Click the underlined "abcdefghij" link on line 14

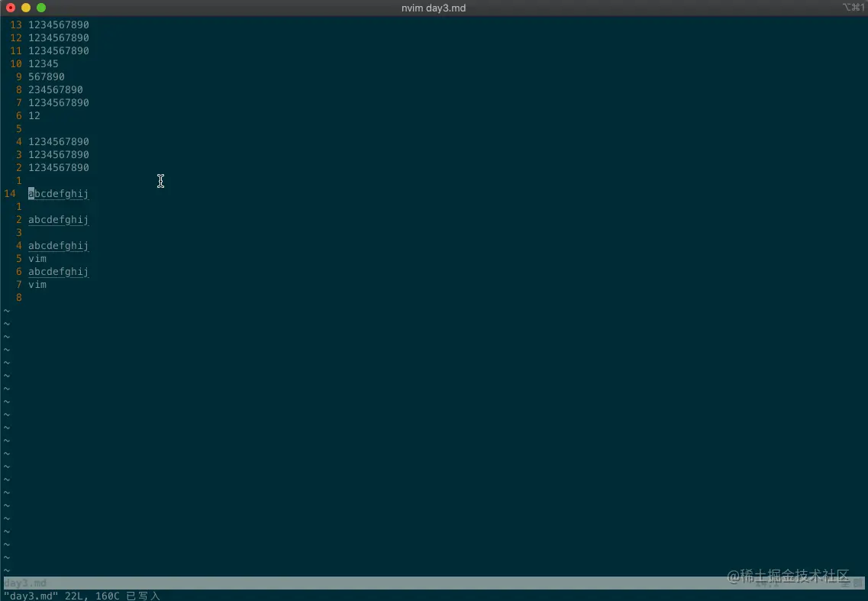(58, 193)
